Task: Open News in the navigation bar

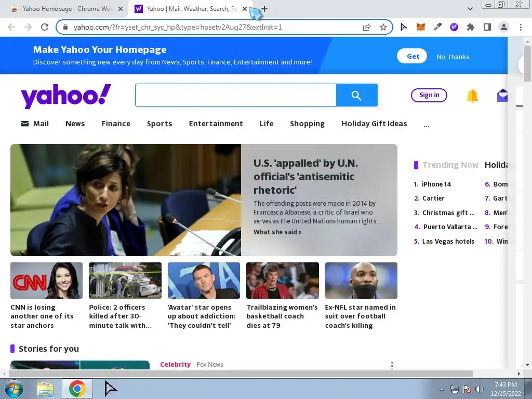Action: coord(75,124)
